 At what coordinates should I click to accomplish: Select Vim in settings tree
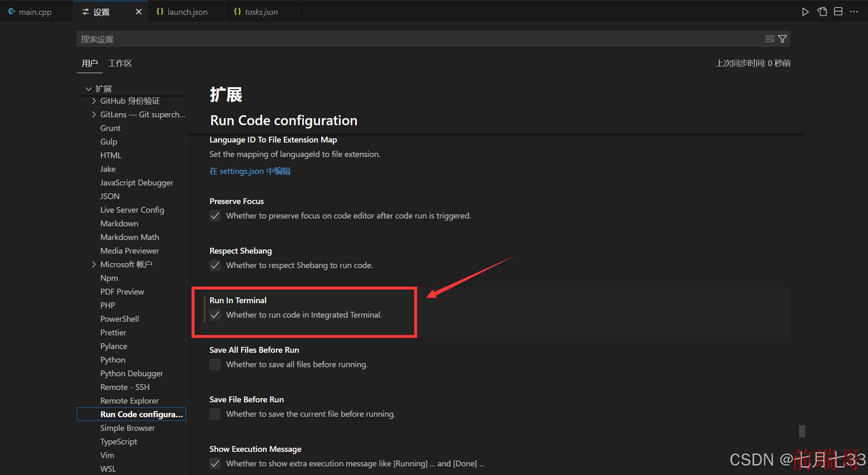point(131,455)
